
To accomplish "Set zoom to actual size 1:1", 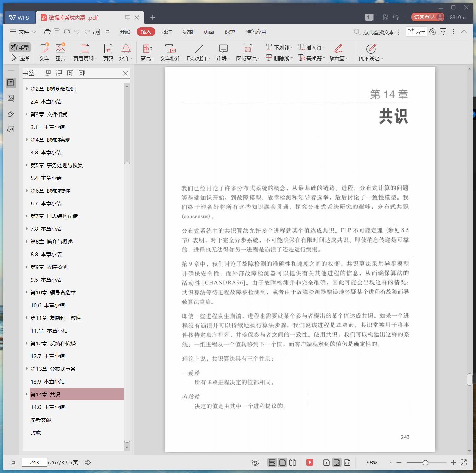I will [326, 463].
